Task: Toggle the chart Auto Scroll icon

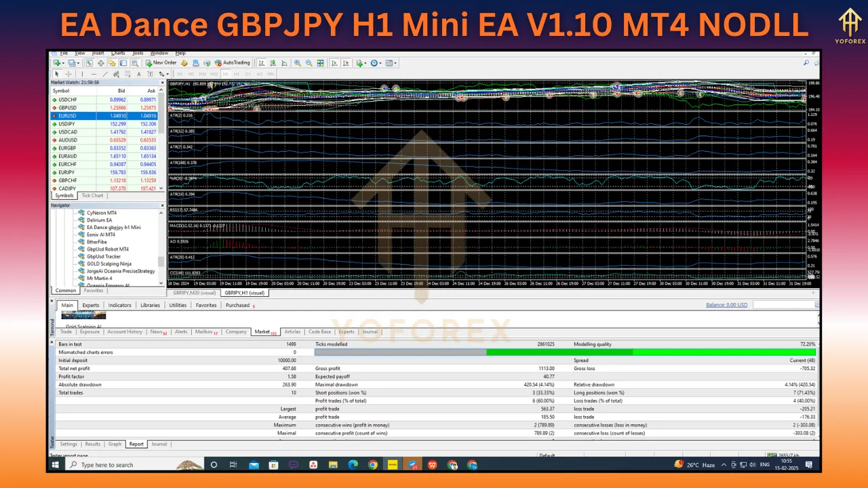Action: click(334, 62)
